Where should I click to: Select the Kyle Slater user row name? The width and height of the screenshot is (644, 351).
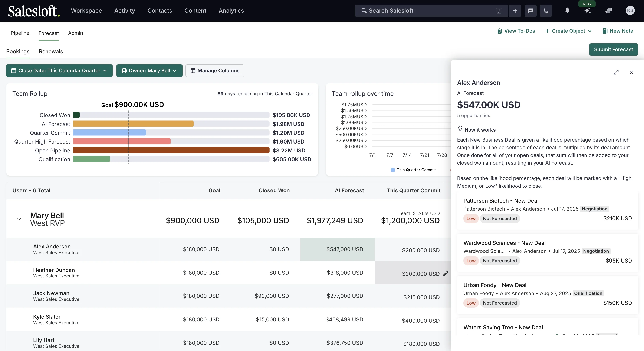pos(47,317)
